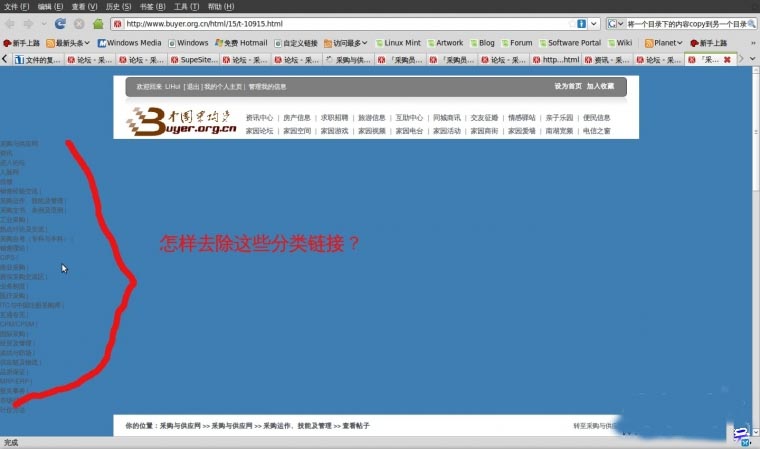The image size is (760, 449).
Task: Open the address bar history dropdown
Action: click(x=594, y=24)
